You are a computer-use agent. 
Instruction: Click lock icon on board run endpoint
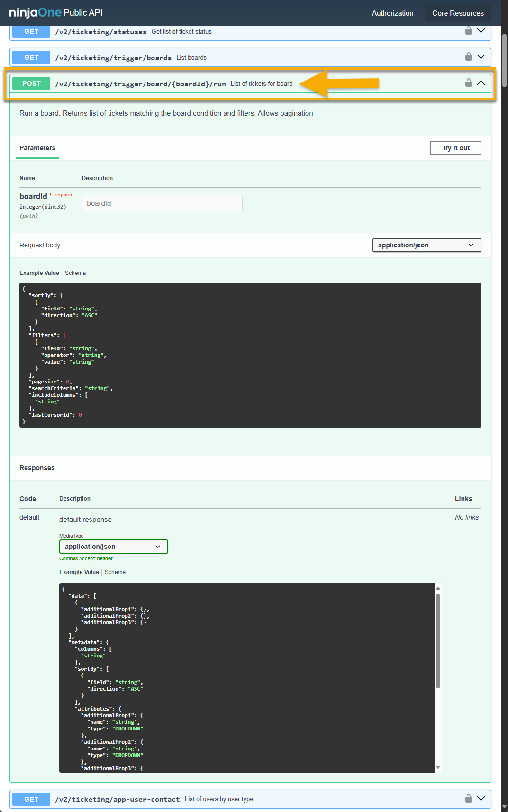click(x=468, y=83)
